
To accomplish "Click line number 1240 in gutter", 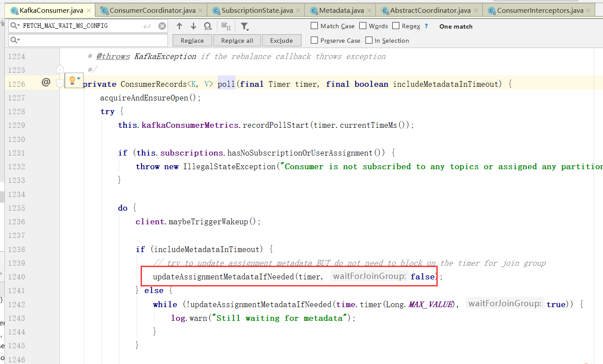I will (x=17, y=277).
